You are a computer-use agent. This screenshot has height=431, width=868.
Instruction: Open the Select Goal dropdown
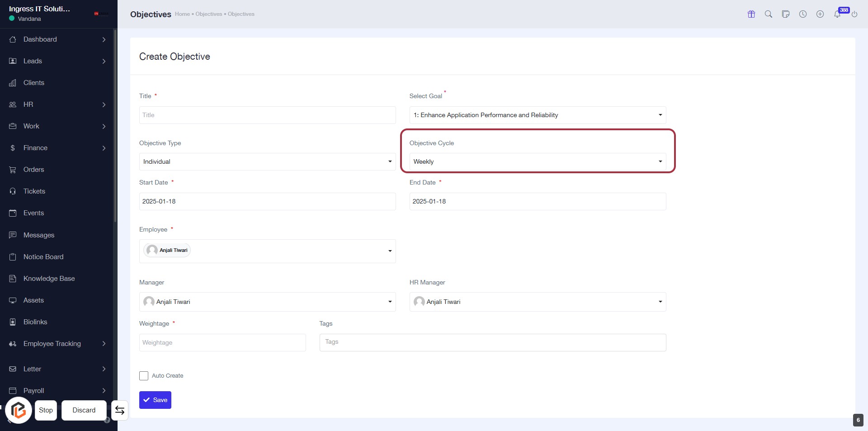tap(537, 115)
